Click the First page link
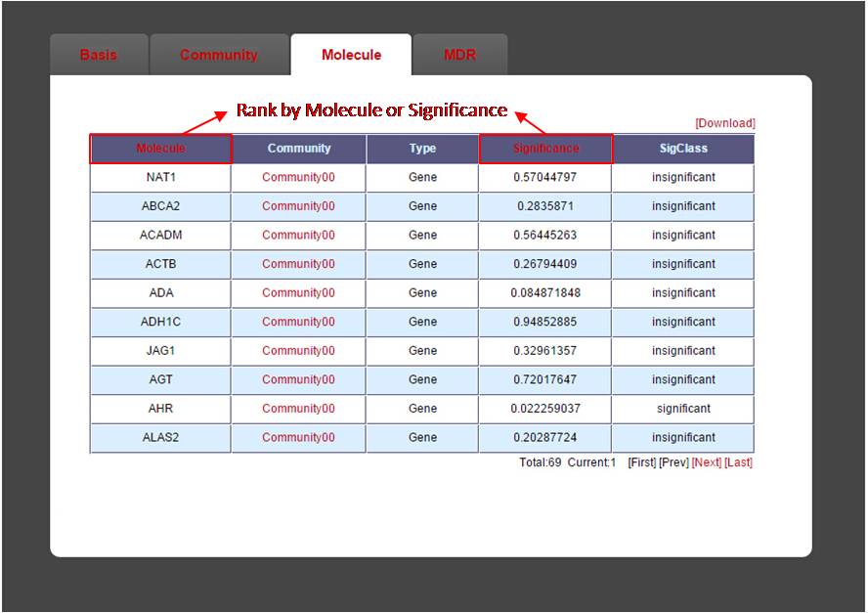The width and height of the screenshot is (868, 613). (641, 462)
